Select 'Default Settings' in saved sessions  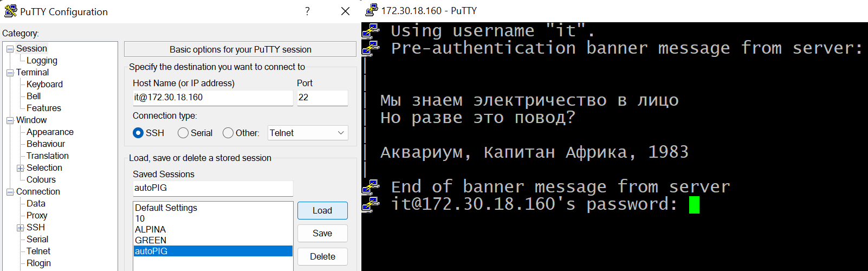pyautogui.click(x=213, y=208)
